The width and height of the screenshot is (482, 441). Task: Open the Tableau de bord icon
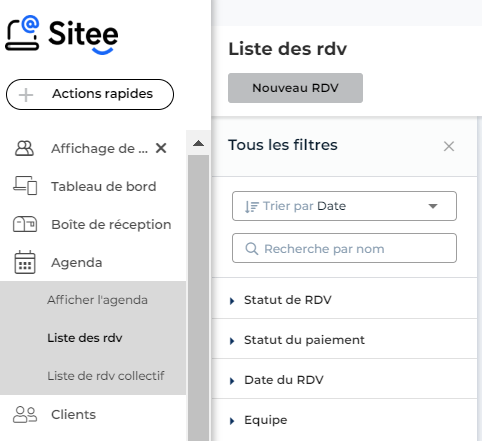point(25,185)
